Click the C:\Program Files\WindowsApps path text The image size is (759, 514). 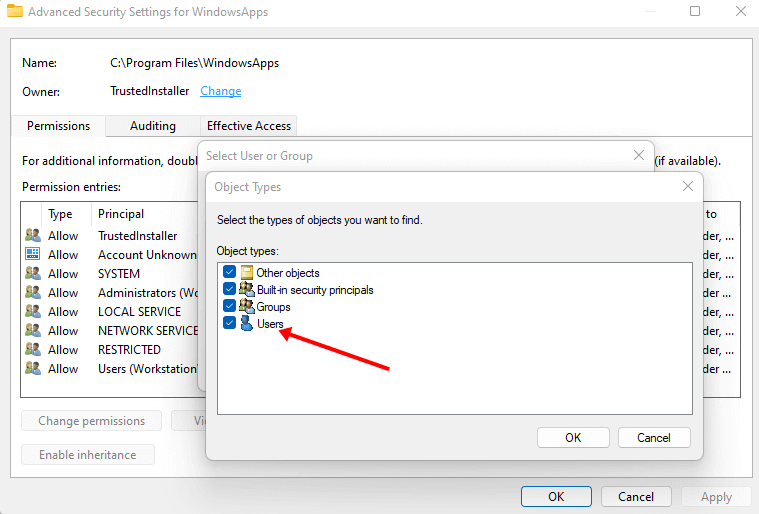tap(195, 63)
